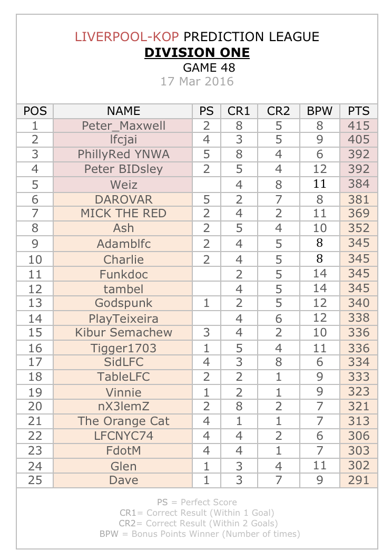The image size is (392, 559).
Task: Select the 415 points cell
Action: tap(358, 126)
